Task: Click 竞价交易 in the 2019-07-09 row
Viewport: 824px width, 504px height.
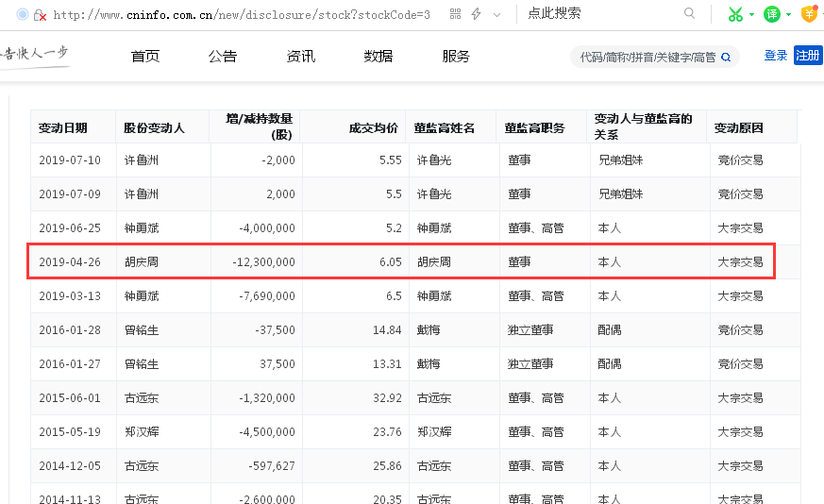Action: pyautogui.click(x=740, y=193)
